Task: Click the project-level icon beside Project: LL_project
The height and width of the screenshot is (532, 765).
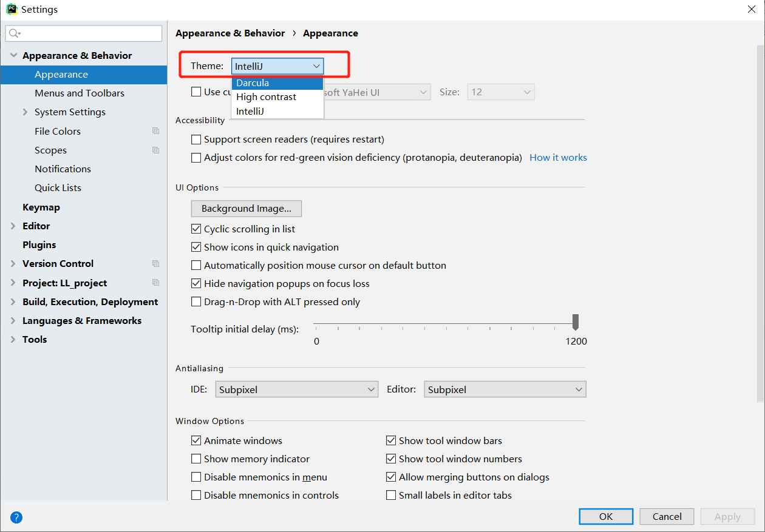Action: point(156,283)
